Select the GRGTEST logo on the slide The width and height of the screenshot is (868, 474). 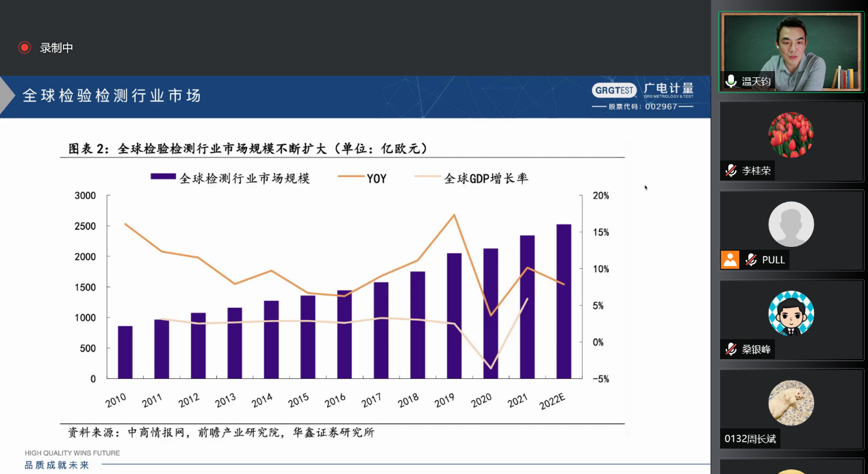point(614,90)
